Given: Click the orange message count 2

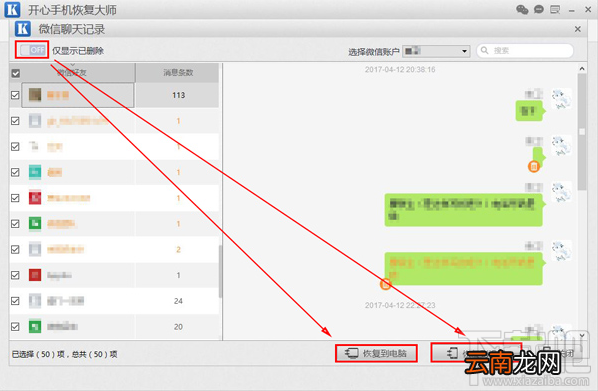Looking at the screenshot, I should (x=178, y=249).
